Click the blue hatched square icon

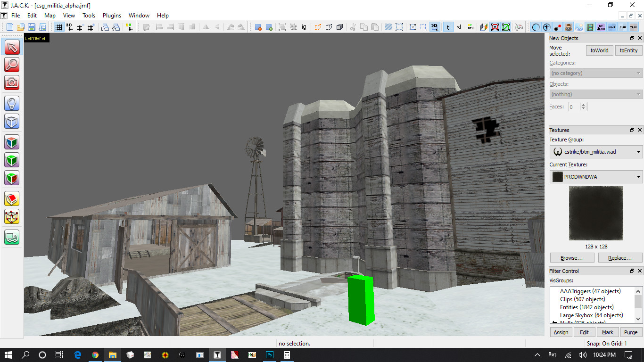pos(388,27)
